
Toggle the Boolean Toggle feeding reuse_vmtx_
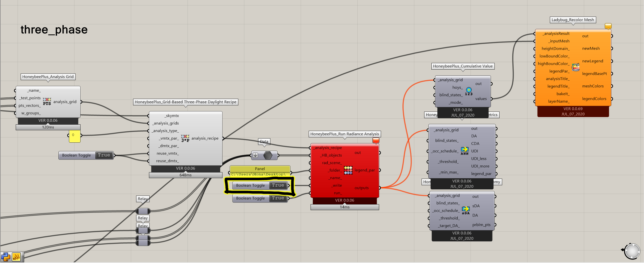coord(104,155)
